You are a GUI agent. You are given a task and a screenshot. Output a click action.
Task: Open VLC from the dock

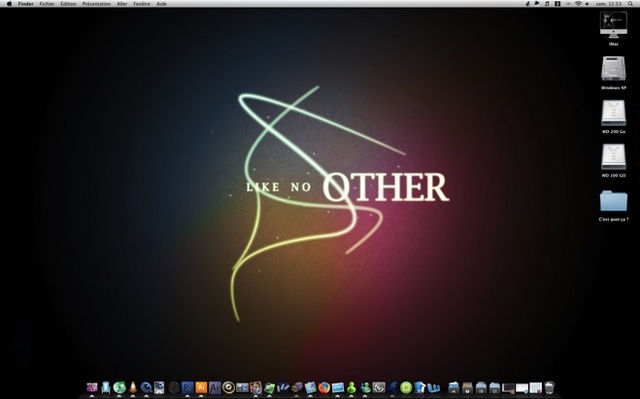pyautogui.click(x=133, y=387)
